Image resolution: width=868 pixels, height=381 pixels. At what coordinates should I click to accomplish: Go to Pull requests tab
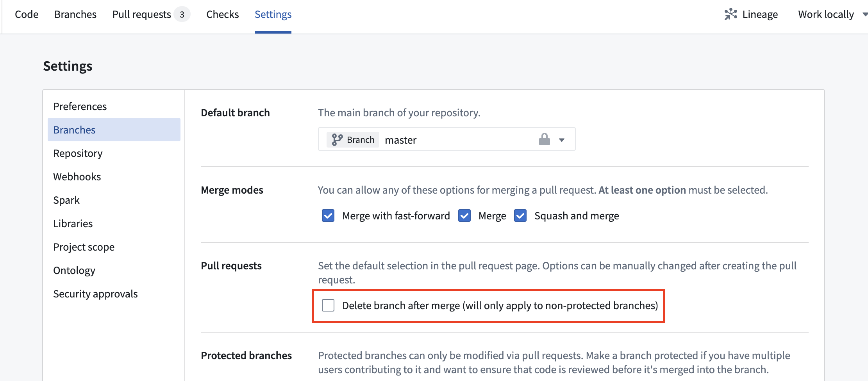click(142, 14)
